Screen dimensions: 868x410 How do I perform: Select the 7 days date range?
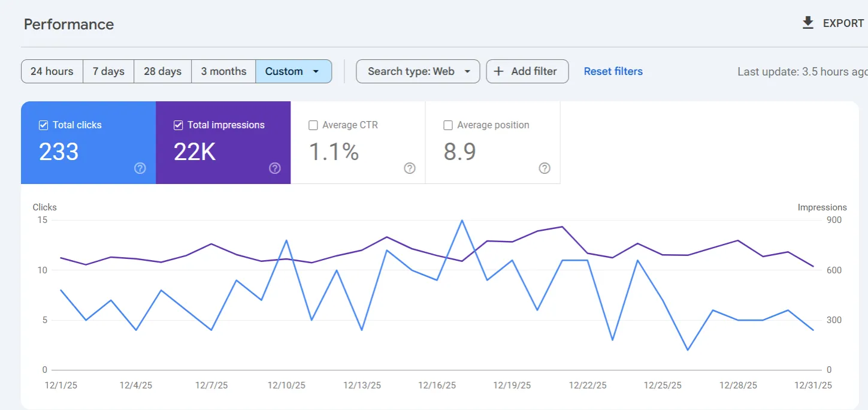[x=108, y=71]
